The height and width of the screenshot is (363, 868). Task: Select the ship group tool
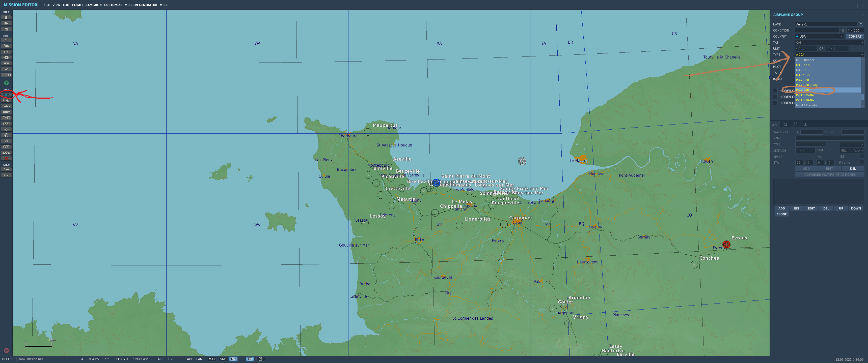[x=6, y=106]
